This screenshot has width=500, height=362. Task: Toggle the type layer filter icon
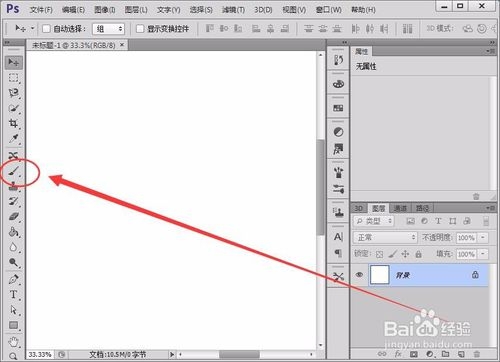tap(438, 221)
